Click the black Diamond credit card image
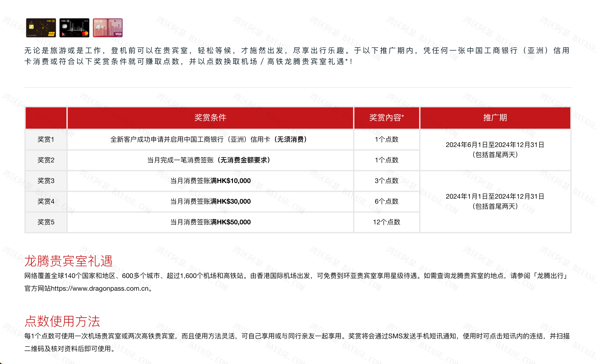The height and width of the screenshot is (364, 596). point(41,28)
